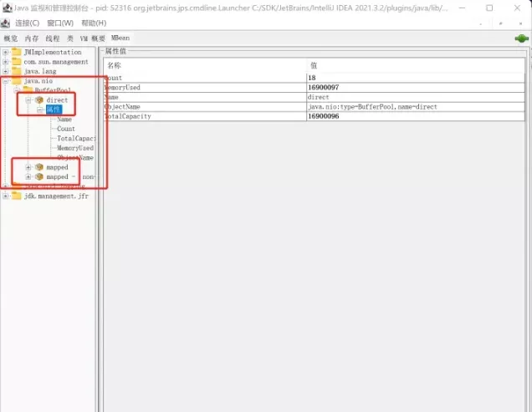Collapse the direct MBean node
532x412 pixels.
[x=28, y=100]
